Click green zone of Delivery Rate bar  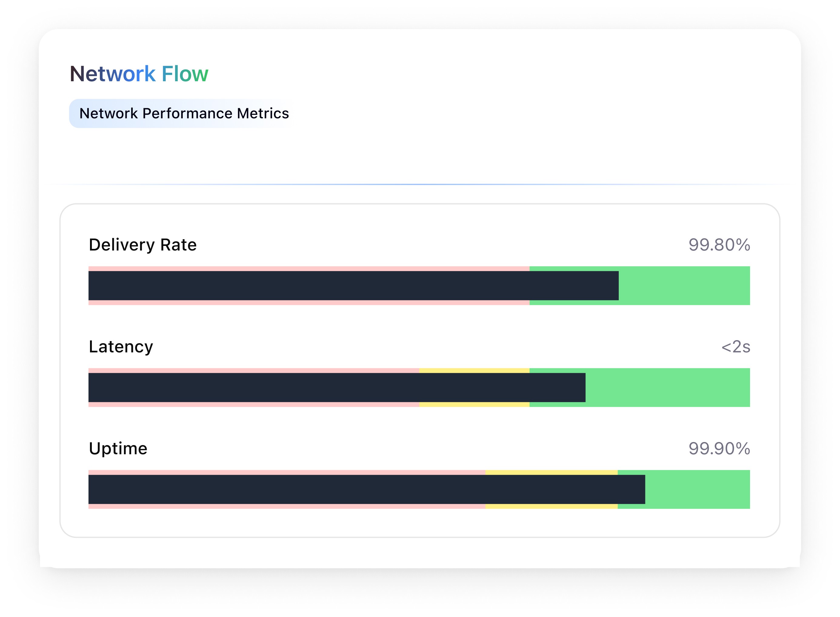tap(684, 286)
